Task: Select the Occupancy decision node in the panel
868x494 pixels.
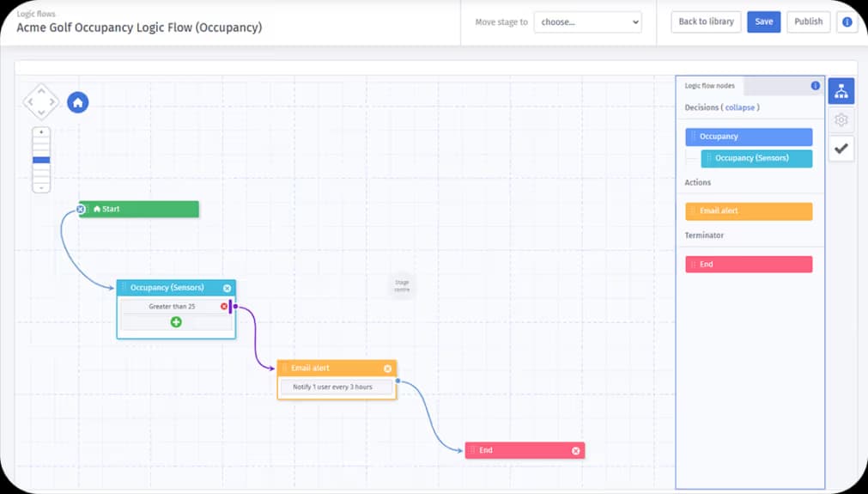Action: (x=749, y=137)
